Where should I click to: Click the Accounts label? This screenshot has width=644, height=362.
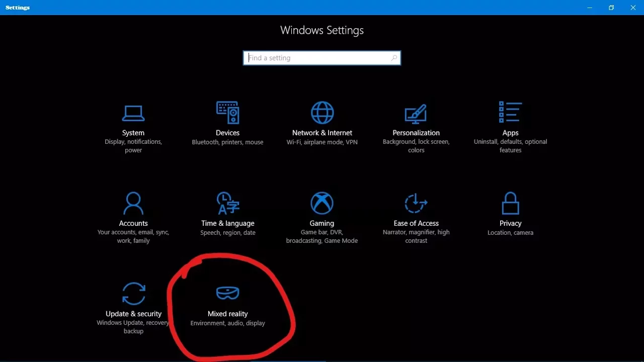point(133,223)
